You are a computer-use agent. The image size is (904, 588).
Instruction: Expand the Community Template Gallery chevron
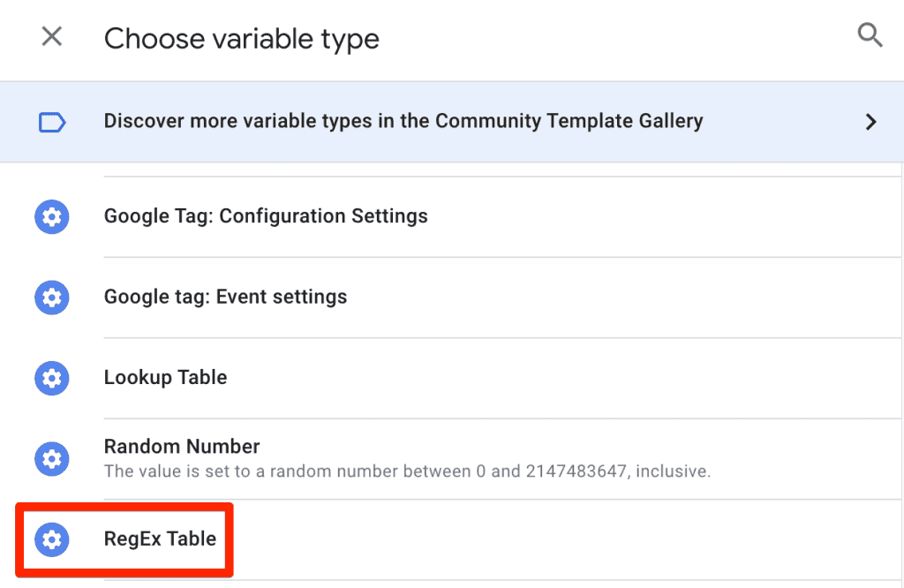[871, 122]
